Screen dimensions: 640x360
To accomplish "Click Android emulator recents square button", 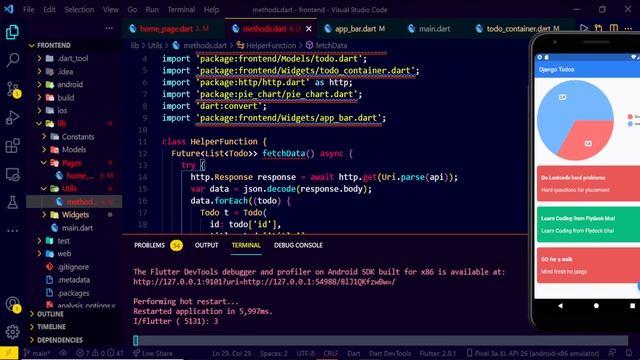I will coord(632,305).
